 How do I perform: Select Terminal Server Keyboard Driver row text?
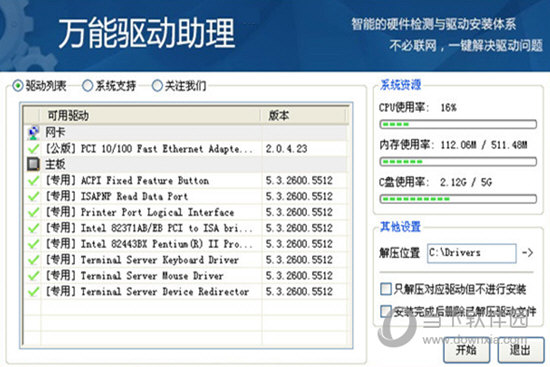142,260
